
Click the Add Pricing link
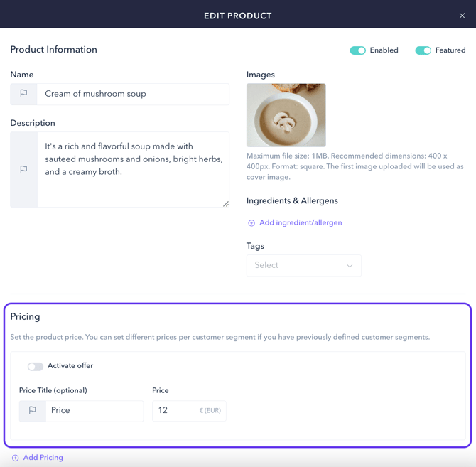[x=43, y=458]
